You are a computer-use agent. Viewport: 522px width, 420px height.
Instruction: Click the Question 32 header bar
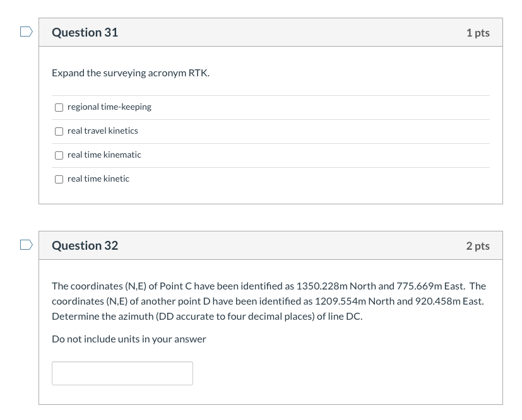[x=271, y=245]
